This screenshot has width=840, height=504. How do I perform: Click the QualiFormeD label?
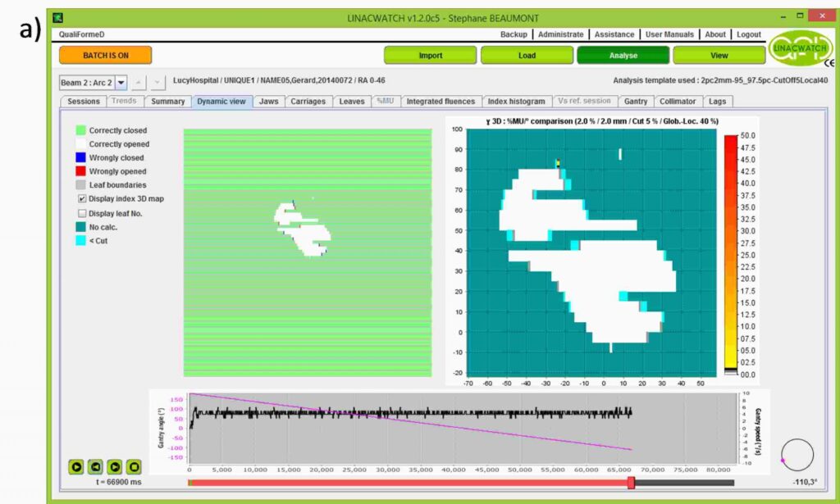(x=82, y=34)
